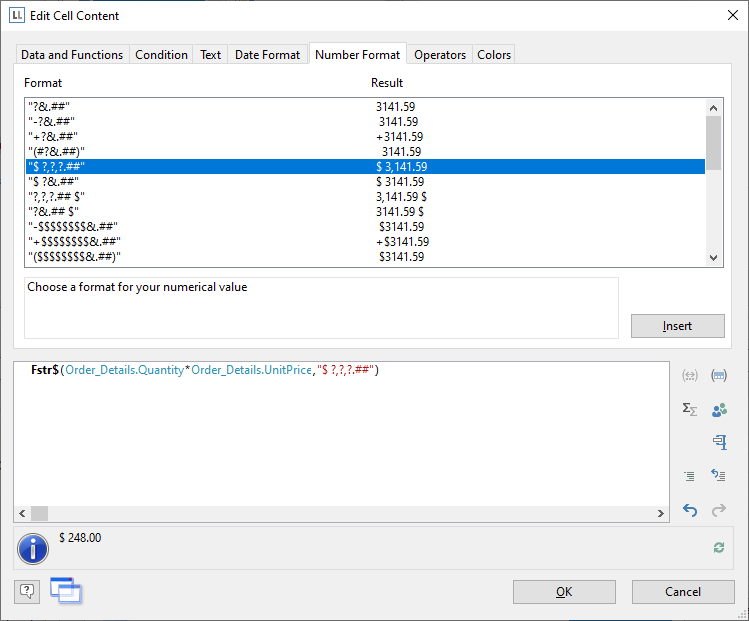This screenshot has width=749, height=621.
Task: Confirm the dialog with OK
Action: (564, 592)
